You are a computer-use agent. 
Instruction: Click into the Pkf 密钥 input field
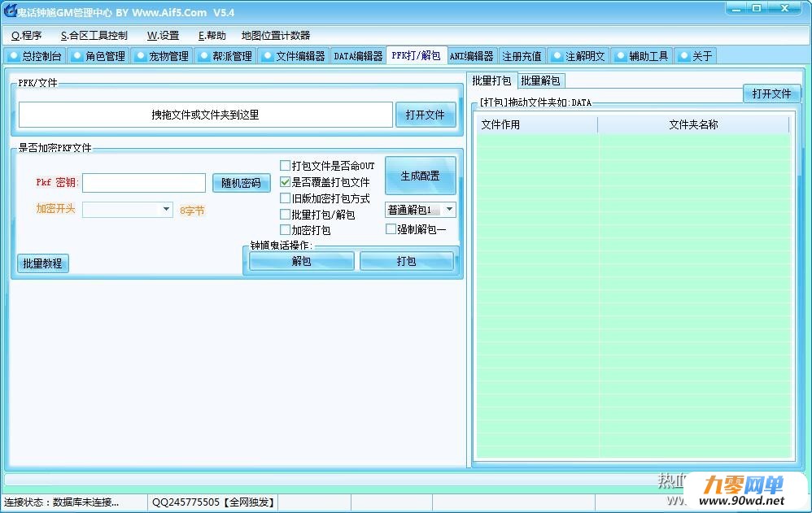144,183
